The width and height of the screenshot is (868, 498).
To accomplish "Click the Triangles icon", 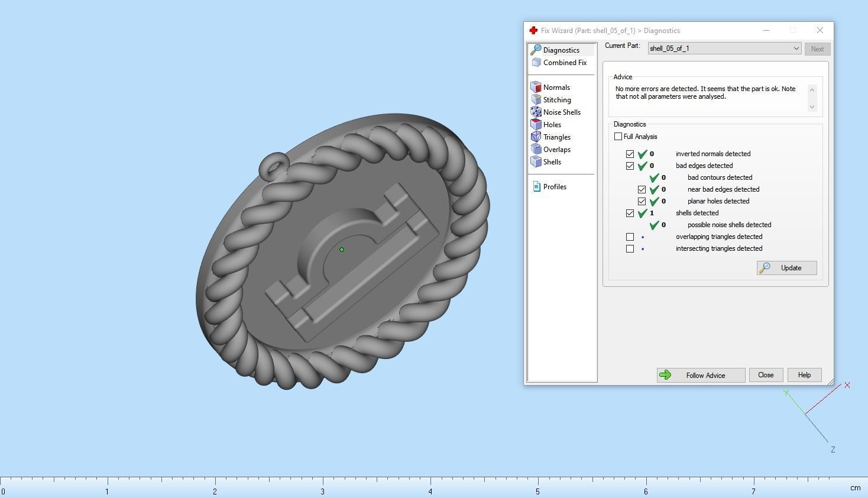I will 536,137.
